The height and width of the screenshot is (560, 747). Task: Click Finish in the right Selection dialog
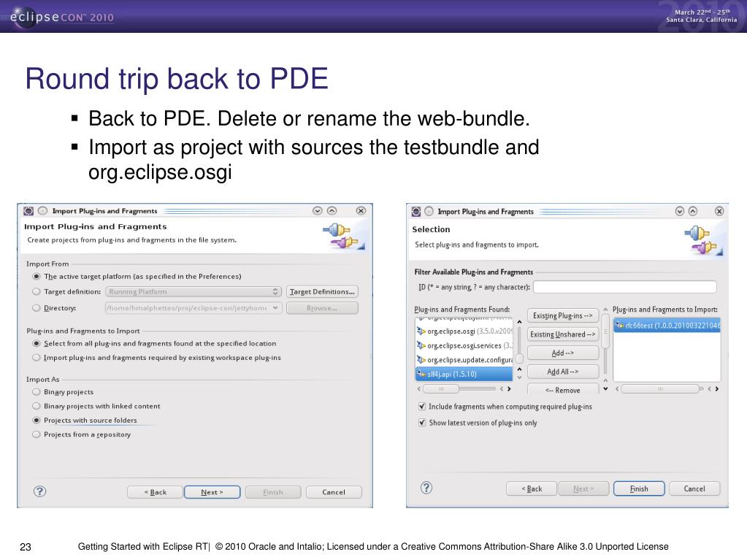pos(639,488)
